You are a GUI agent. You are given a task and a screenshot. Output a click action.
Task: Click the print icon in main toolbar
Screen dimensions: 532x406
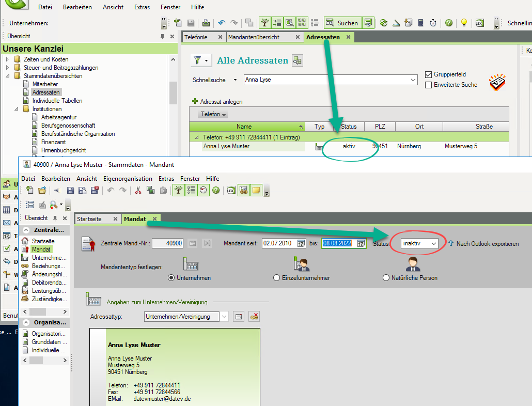click(206, 23)
